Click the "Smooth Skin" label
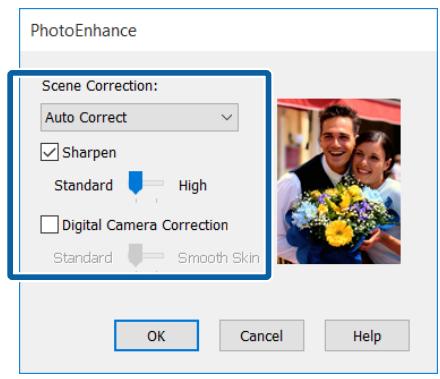Viewport: 440px width, 379px height. (219, 258)
